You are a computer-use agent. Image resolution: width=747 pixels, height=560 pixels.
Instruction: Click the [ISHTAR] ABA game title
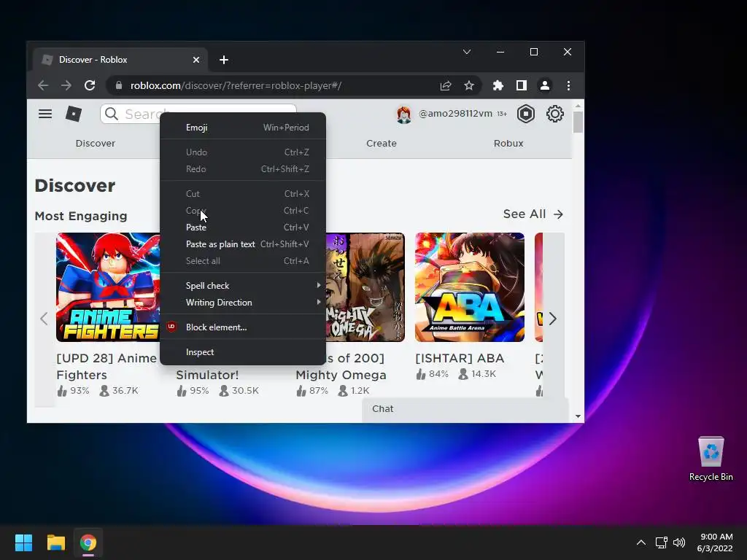point(460,358)
